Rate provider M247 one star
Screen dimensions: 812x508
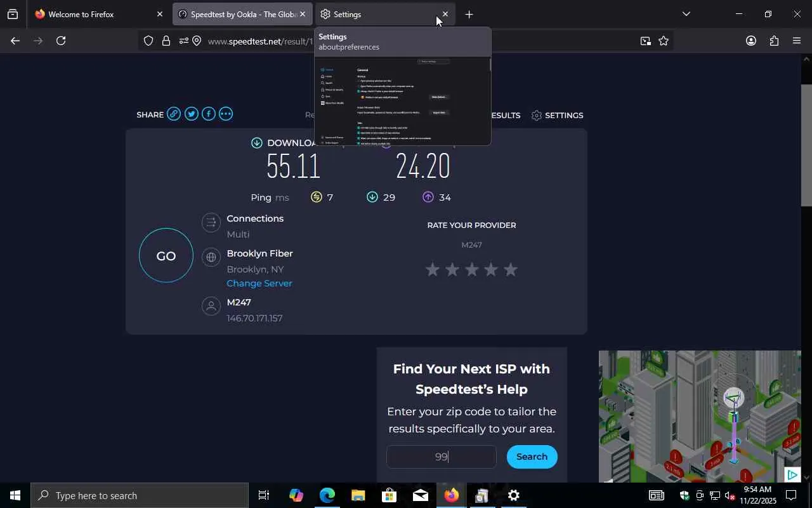pos(433,270)
